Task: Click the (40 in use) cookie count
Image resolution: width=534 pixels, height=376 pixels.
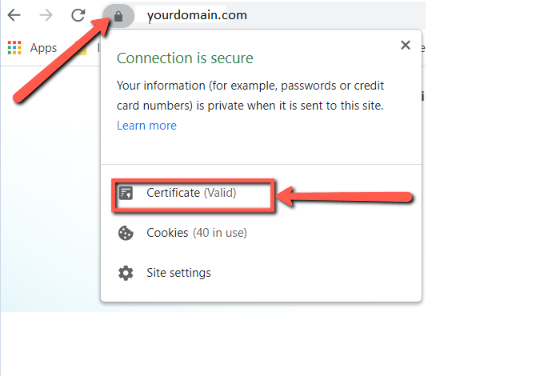Action: pos(220,233)
